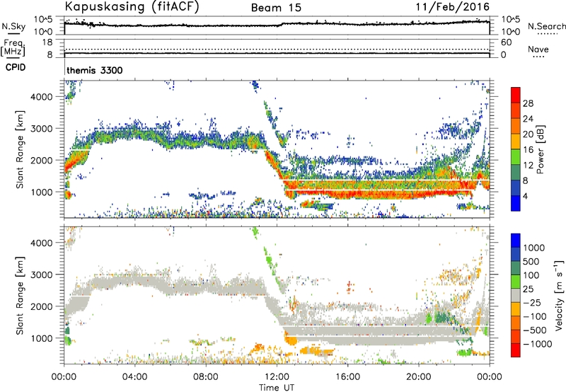Viewport: 566px width, 392px height.
Task: Select the themis 3300 mode text
Action: [x=95, y=70]
